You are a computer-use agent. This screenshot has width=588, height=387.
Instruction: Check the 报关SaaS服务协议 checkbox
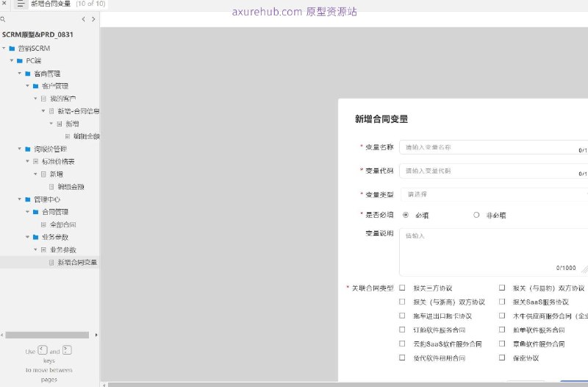point(502,302)
